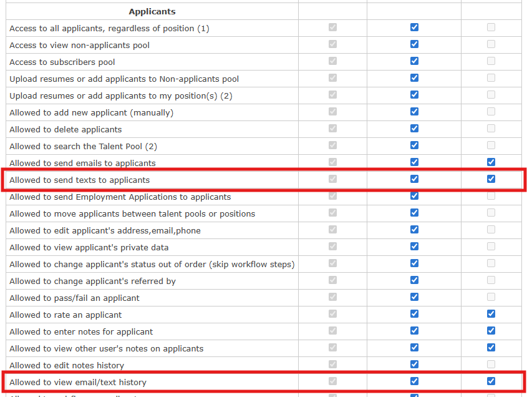Toggle middle checkbox for Allowed to send emails
The image size is (532, 397).
point(414,162)
